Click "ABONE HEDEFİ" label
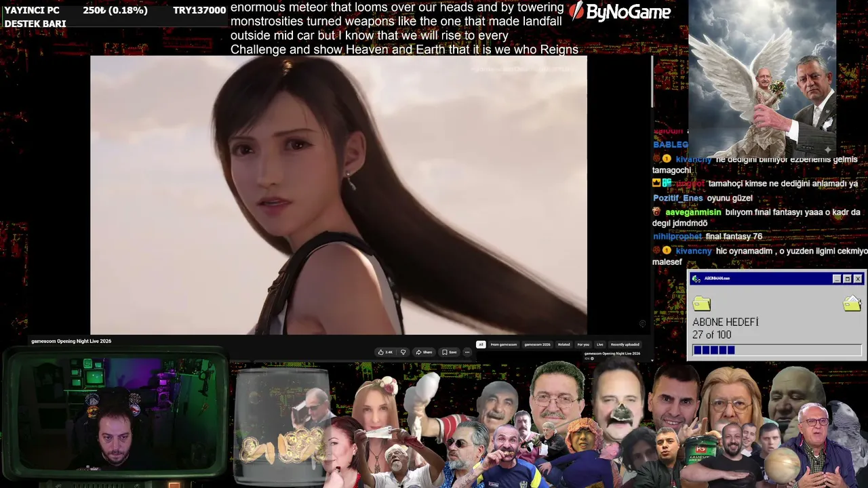Screen dimensions: 868x488 [x=725, y=322]
